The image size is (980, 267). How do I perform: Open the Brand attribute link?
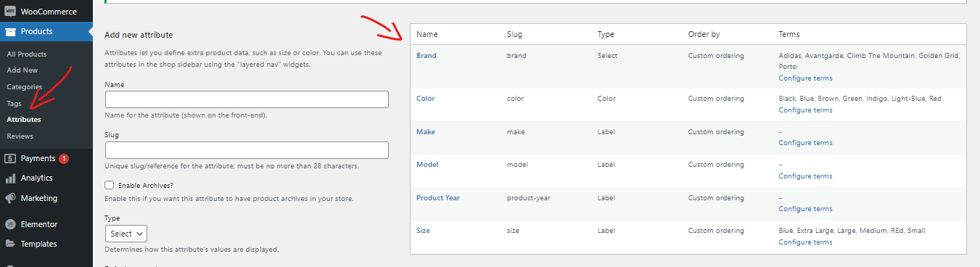tap(427, 56)
